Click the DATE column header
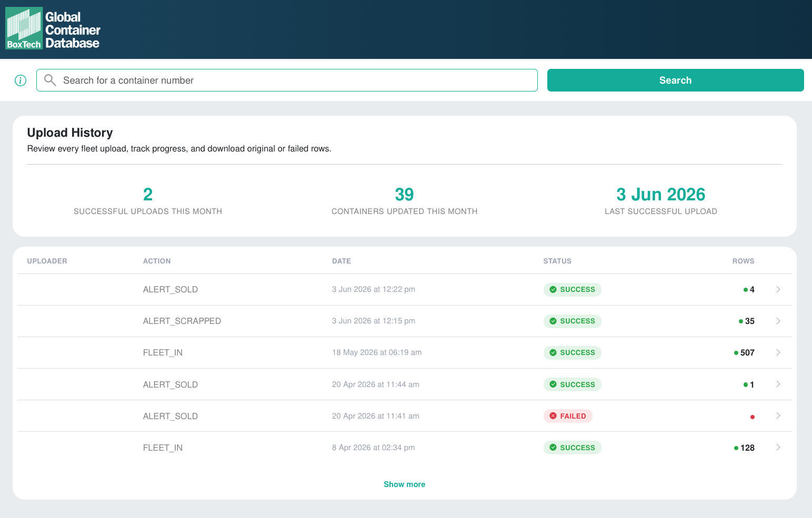812x518 pixels. (342, 261)
